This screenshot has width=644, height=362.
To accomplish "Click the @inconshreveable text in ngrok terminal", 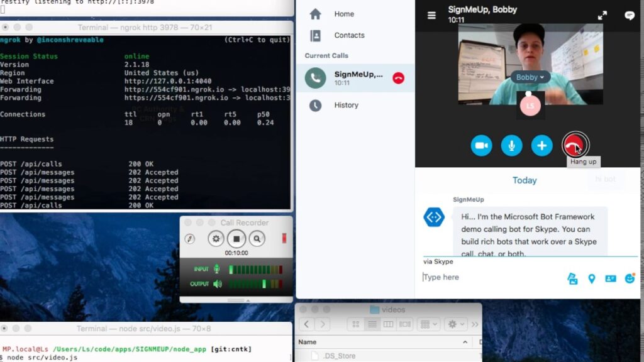I will (70, 40).
